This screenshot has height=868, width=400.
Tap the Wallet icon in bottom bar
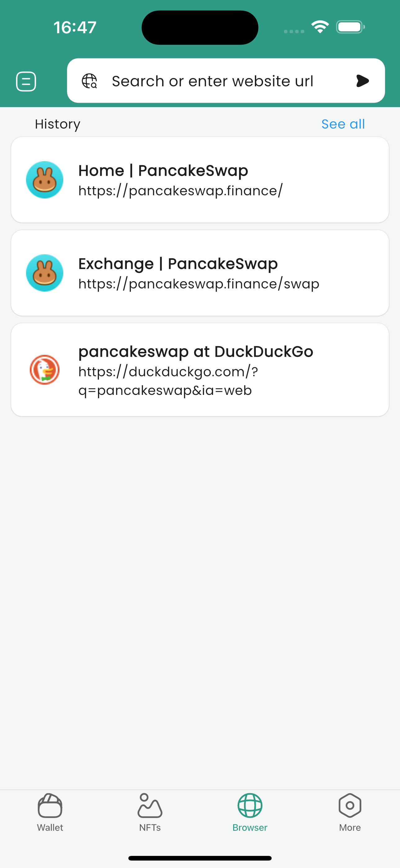point(50,806)
